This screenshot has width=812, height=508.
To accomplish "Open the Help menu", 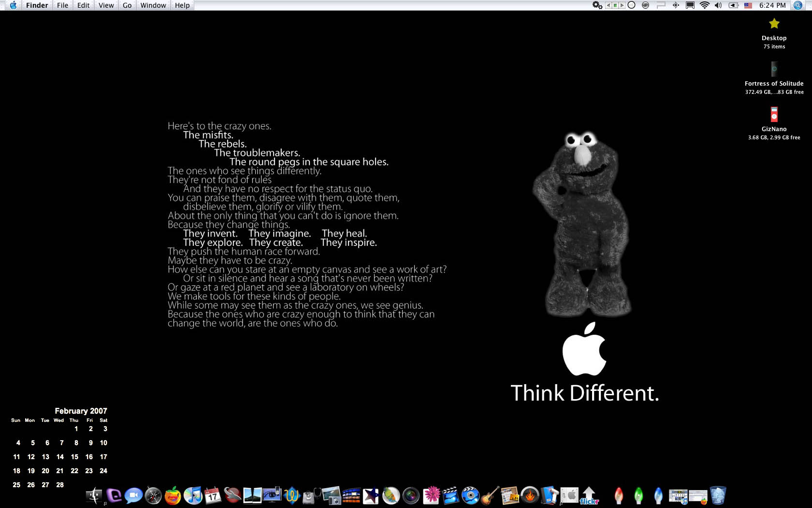I will [182, 5].
